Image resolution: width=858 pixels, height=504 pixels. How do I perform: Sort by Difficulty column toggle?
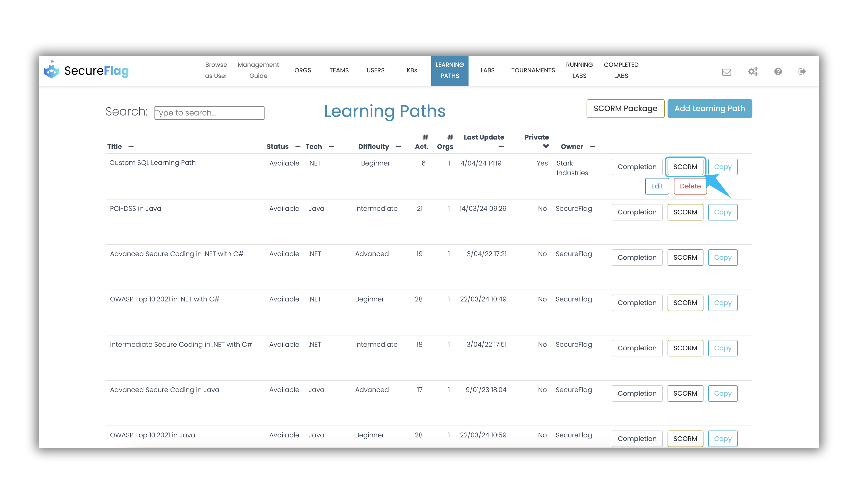pos(398,147)
